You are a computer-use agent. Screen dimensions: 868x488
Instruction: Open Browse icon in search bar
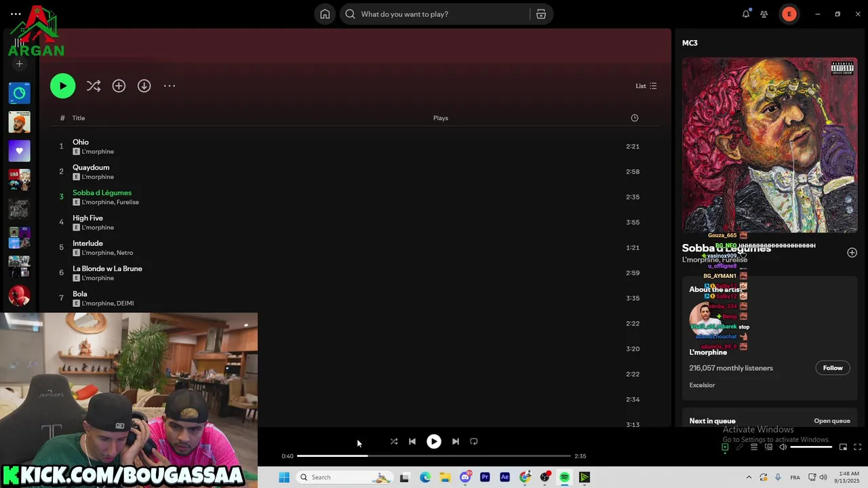[x=541, y=14]
